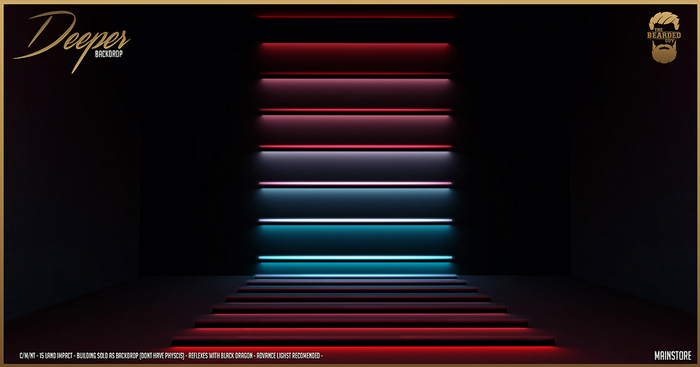Click the bottom red-lit stair step
This screenshot has width=700, height=367.
pyautogui.click(x=364, y=342)
